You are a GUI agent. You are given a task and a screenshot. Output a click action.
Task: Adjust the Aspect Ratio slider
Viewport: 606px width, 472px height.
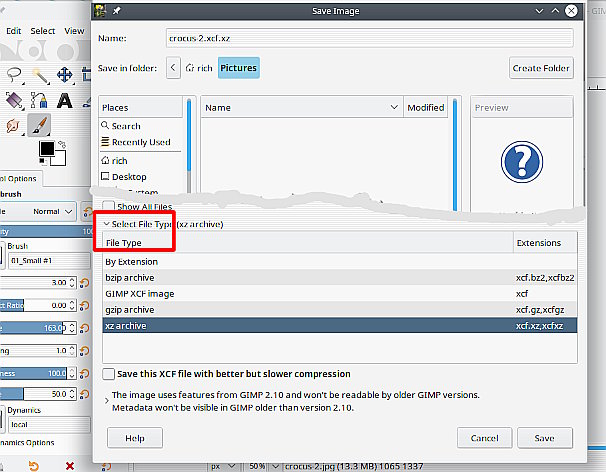click(33, 305)
